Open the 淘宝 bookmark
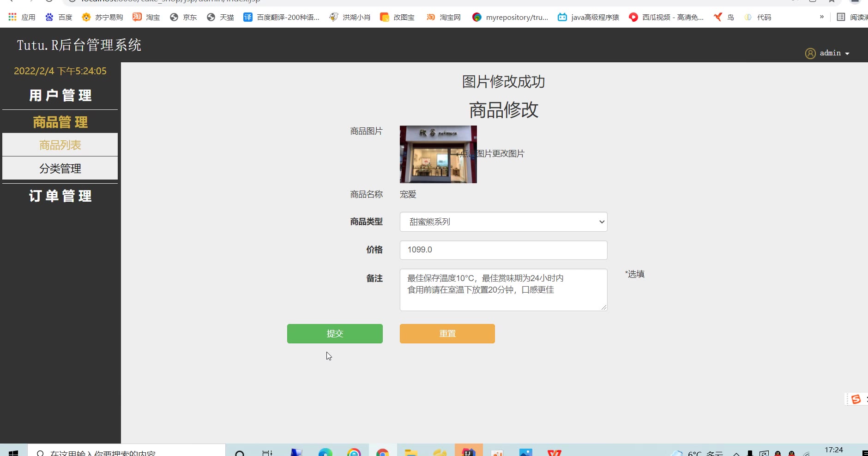868x456 pixels. point(146,17)
